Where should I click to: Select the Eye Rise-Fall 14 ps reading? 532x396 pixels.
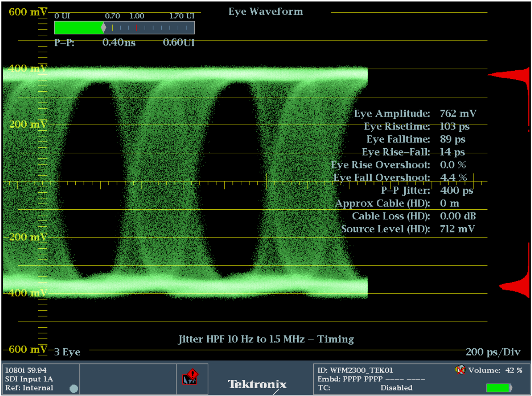coord(413,152)
